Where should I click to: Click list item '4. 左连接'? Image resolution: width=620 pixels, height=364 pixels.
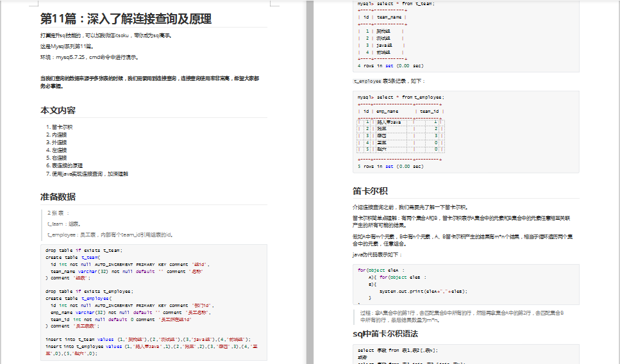point(56,150)
